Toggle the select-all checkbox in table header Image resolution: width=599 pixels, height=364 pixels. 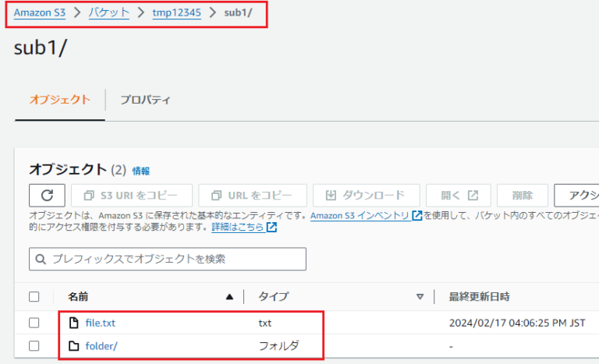(x=34, y=297)
